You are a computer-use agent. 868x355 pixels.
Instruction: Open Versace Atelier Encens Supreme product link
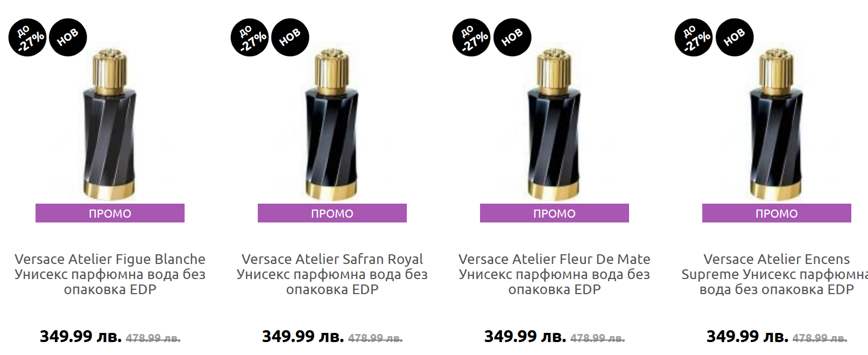click(775, 274)
